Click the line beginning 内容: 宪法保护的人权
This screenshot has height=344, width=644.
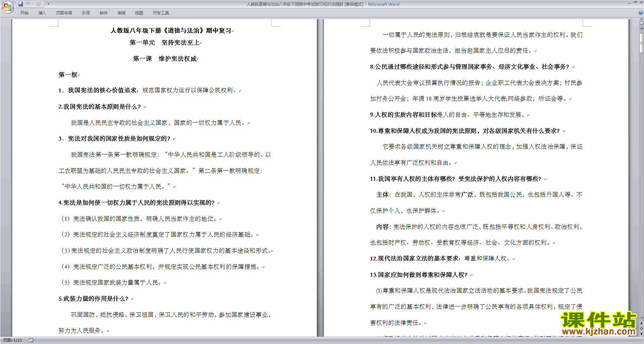pos(479,227)
